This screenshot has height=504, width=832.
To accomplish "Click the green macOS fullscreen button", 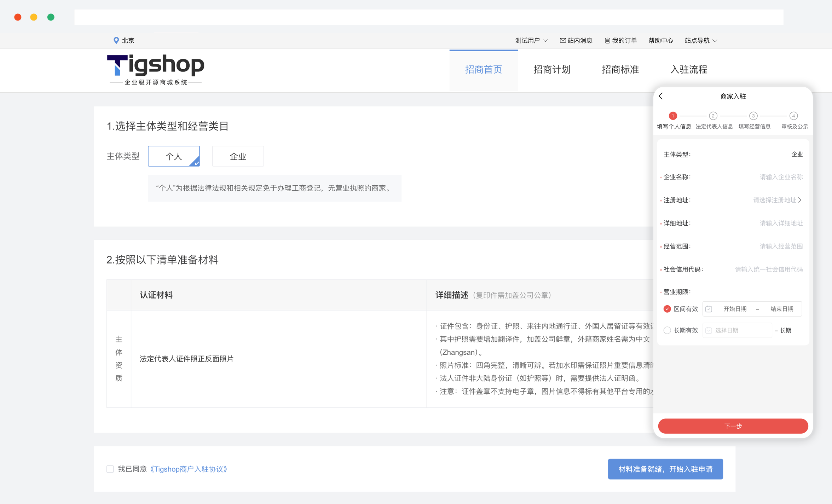I will 51,17.
